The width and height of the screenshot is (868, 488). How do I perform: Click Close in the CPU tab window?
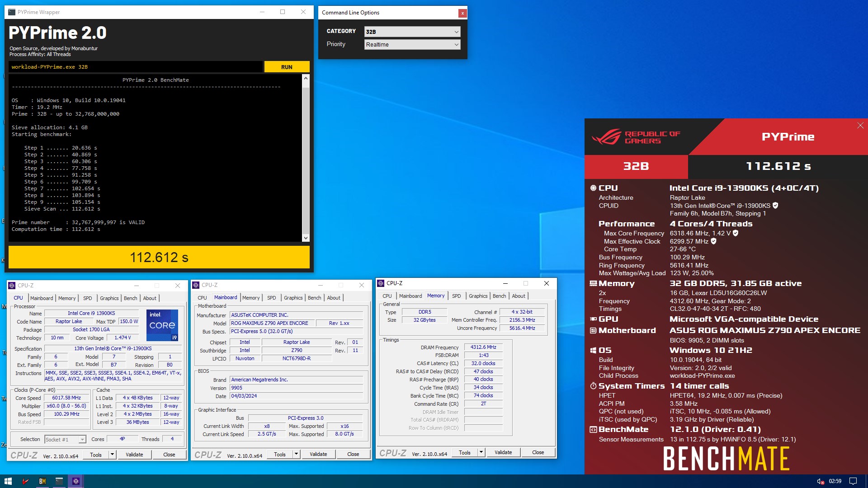tap(169, 455)
